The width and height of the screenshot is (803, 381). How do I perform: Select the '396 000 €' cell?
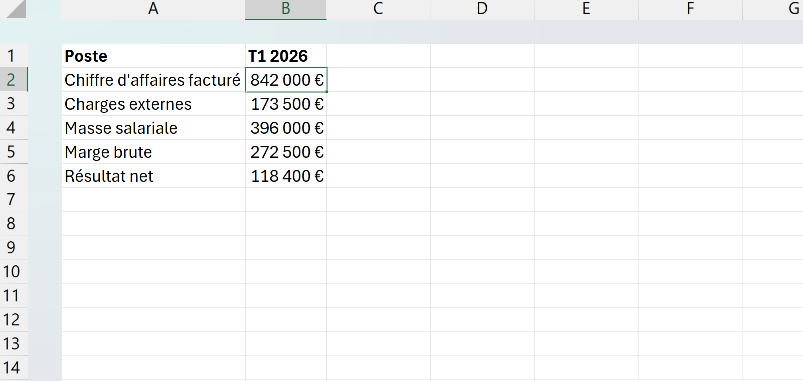[x=286, y=128]
